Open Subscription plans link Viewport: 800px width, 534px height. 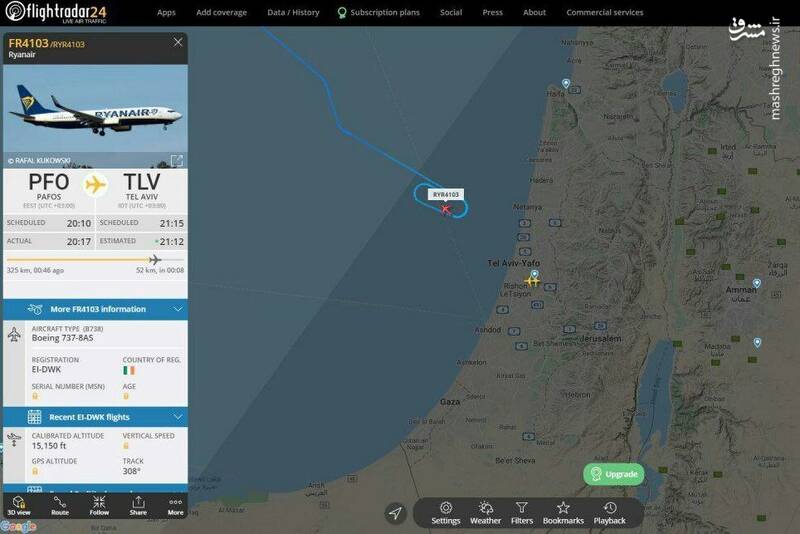379,12
